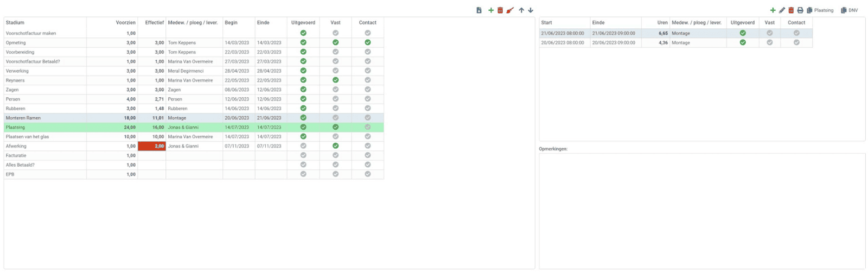The image size is (868, 272).
Task: Click the Plaatsing copy button
Action: [x=820, y=10]
